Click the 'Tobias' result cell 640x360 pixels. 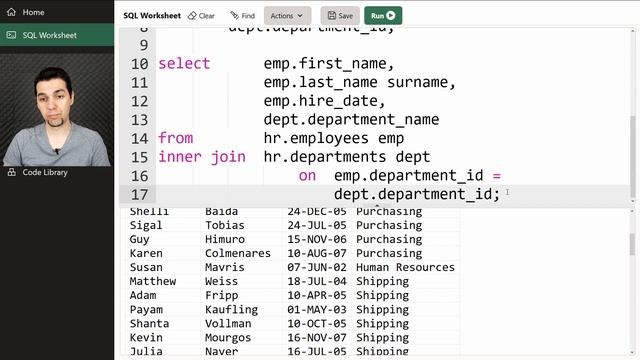[224, 225]
